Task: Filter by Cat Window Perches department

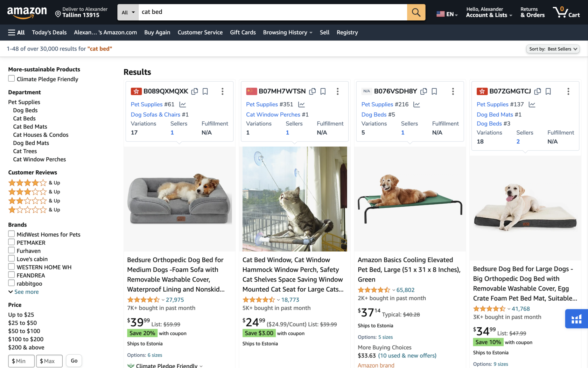Action: coord(40,159)
